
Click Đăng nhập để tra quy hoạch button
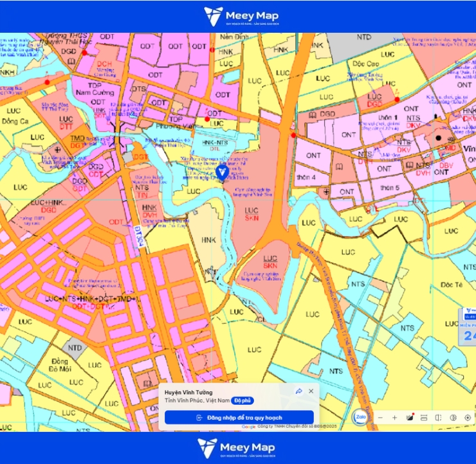click(x=239, y=418)
